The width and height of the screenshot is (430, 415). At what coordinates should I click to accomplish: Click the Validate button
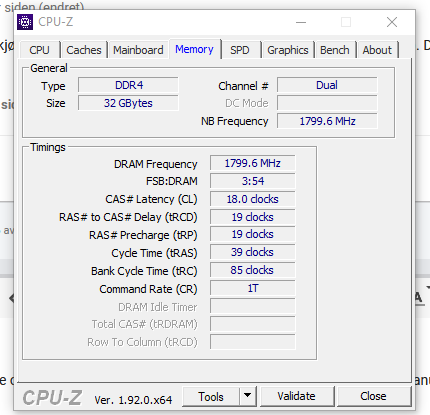coord(297,396)
